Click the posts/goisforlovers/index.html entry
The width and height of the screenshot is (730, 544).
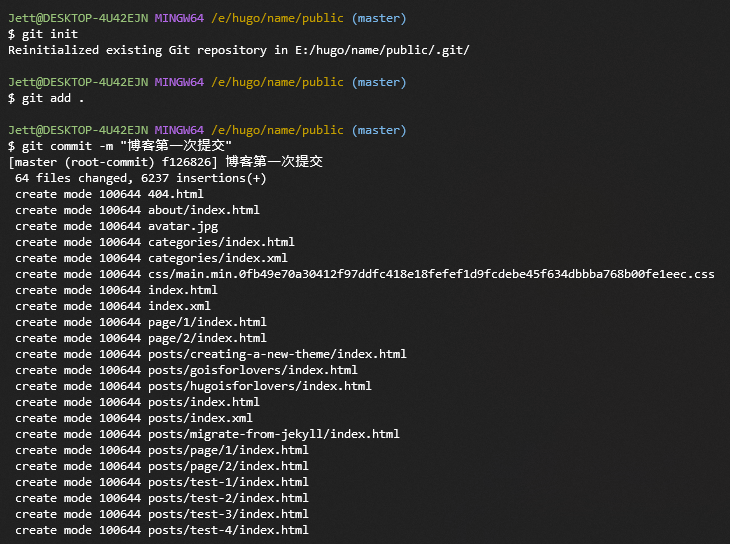tap(252, 370)
